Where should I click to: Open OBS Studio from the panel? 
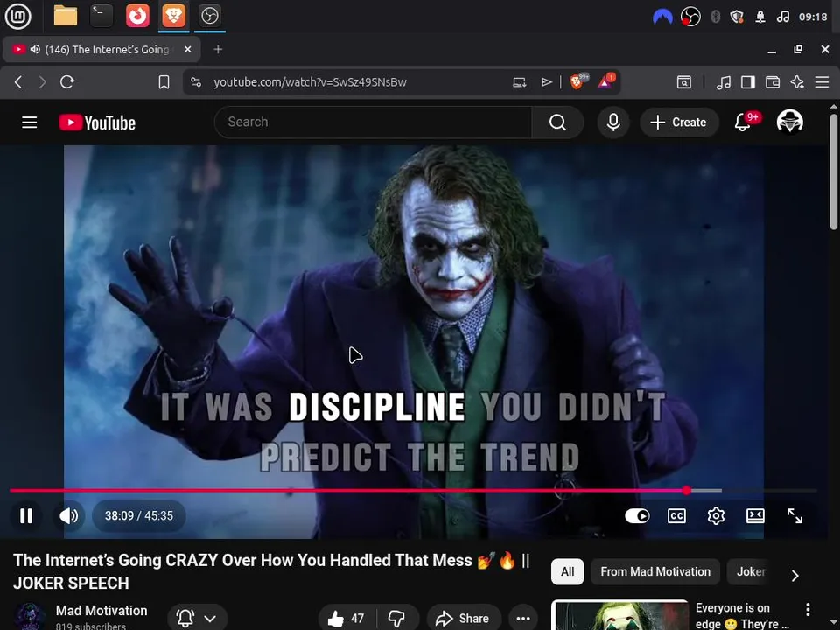click(x=209, y=16)
